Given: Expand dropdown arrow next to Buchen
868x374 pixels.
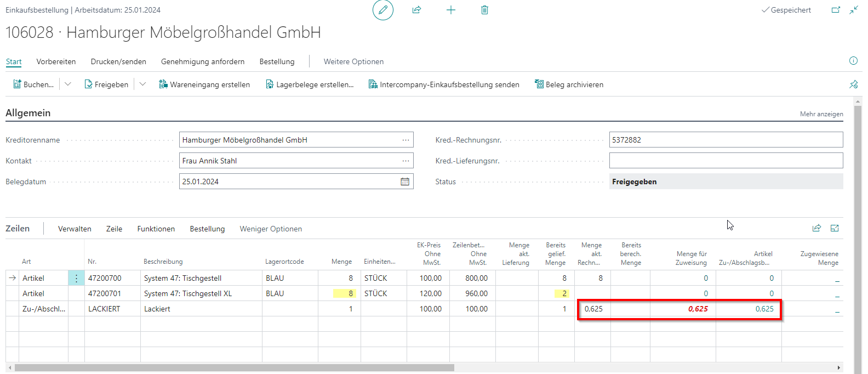Looking at the screenshot, I should pos(68,84).
